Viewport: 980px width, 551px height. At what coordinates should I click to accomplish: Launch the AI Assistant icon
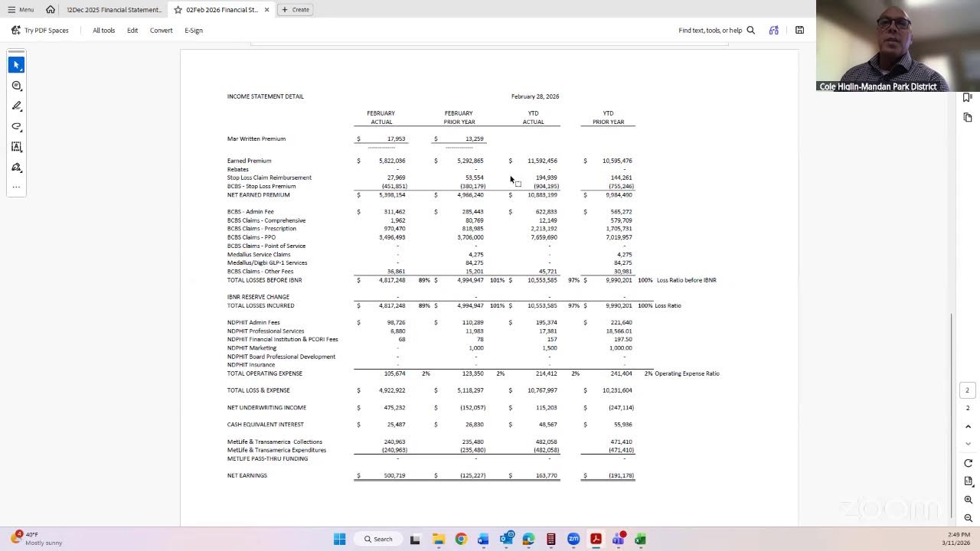point(774,31)
